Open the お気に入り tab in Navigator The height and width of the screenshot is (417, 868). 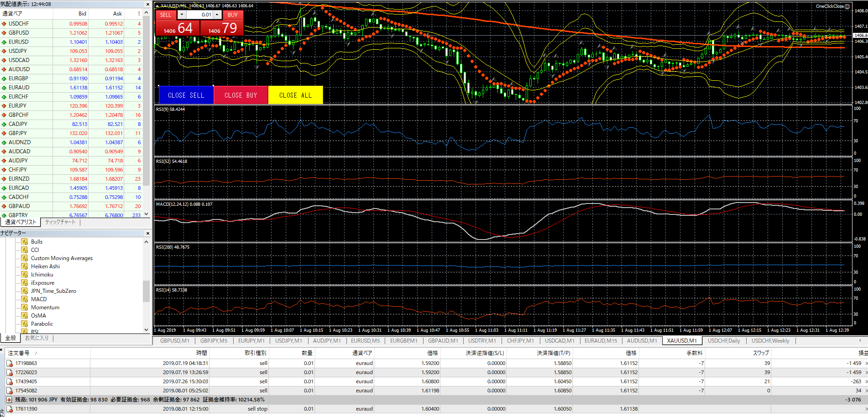pyautogui.click(x=37, y=338)
